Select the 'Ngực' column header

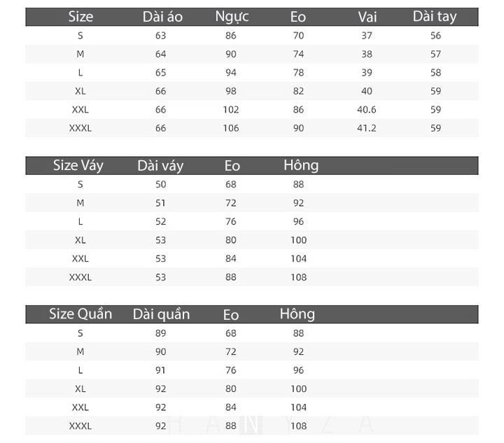click(232, 17)
